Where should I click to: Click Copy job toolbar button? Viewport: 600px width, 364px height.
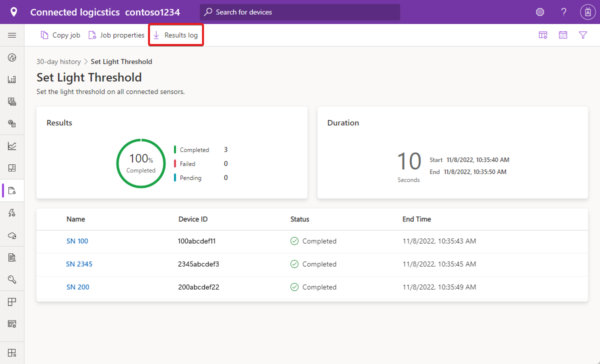60,35
